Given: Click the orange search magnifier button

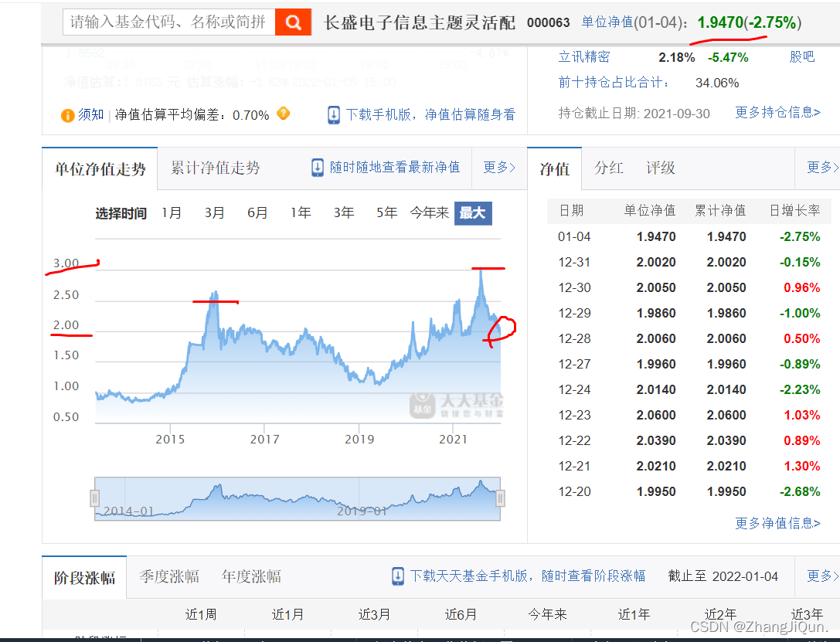Looking at the screenshot, I should tap(293, 22).
